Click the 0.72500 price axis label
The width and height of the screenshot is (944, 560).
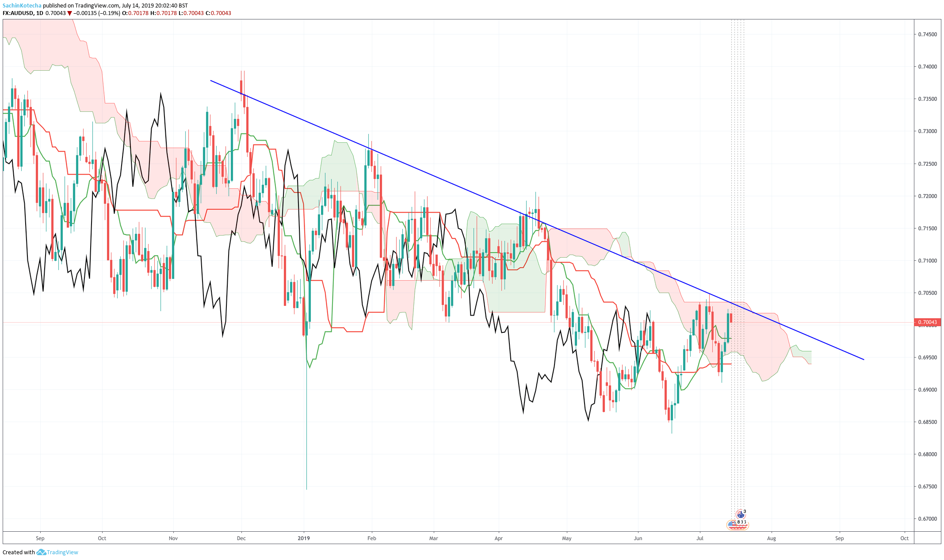tap(927, 164)
